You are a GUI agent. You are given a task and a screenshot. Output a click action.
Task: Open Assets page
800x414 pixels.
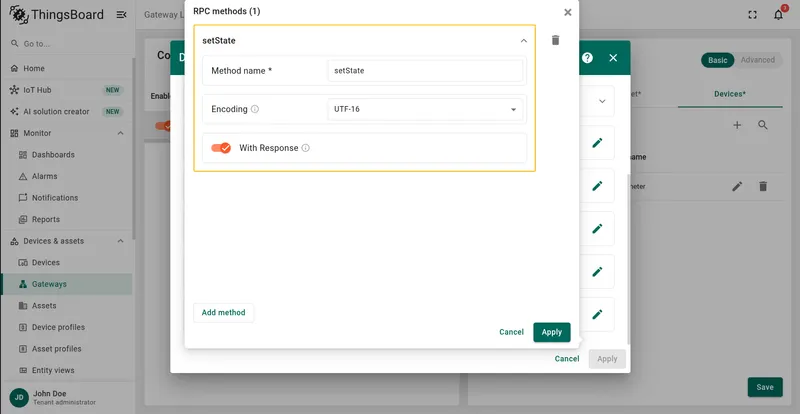coord(66,306)
